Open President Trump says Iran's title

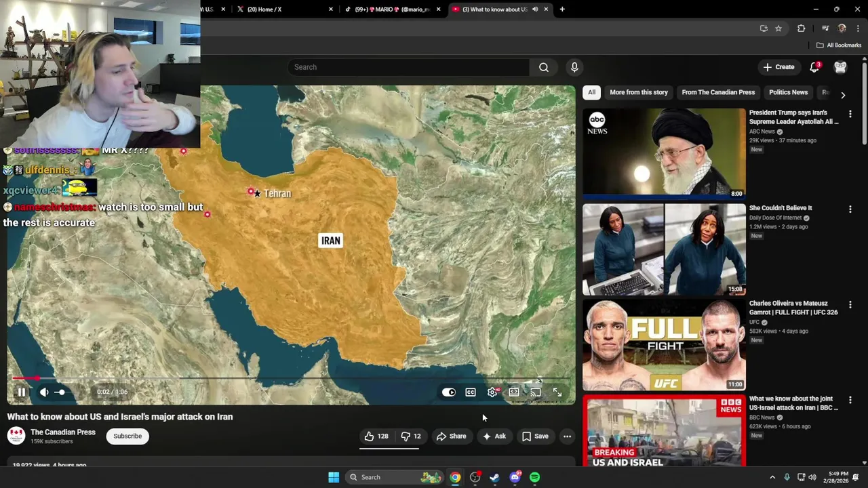point(794,117)
